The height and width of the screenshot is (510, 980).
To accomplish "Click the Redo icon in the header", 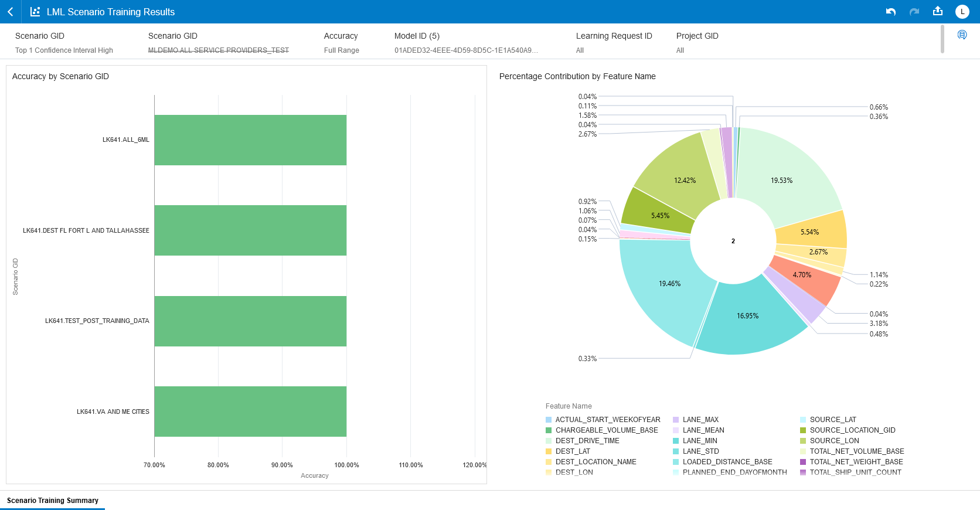I will point(914,12).
